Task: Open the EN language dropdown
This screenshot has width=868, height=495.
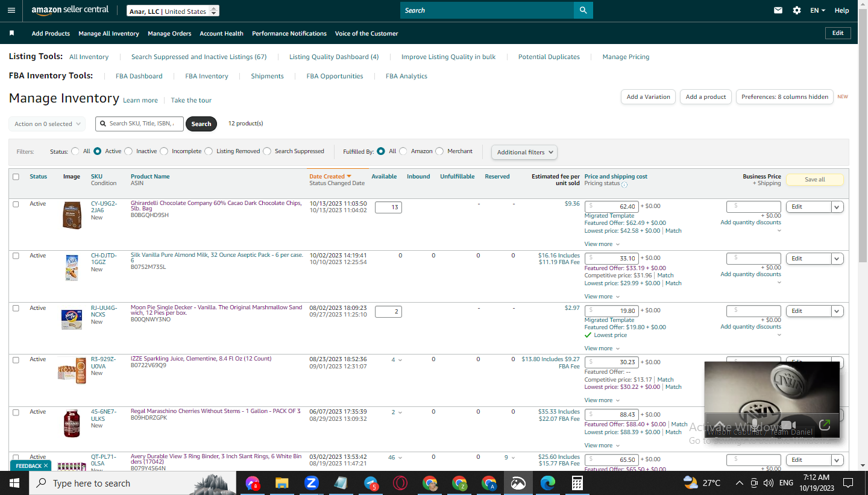Action: (x=817, y=10)
